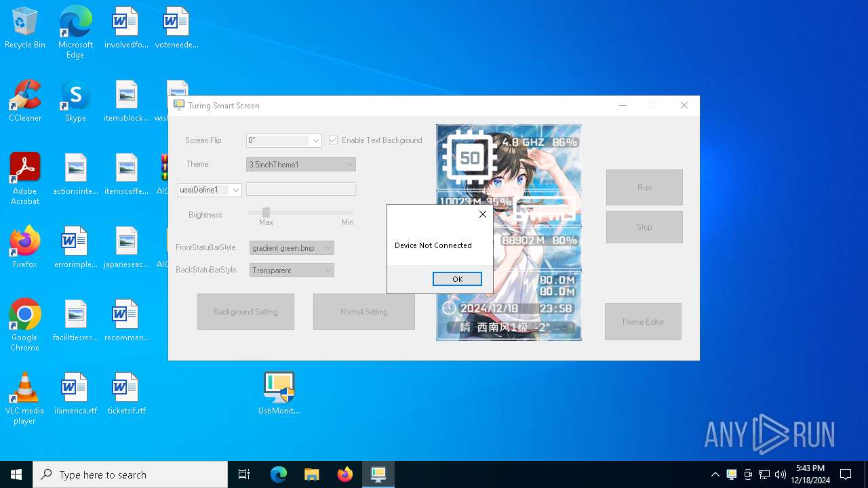Select the facilitiesres image file
The height and width of the screenshot is (488, 868).
[x=75, y=321]
